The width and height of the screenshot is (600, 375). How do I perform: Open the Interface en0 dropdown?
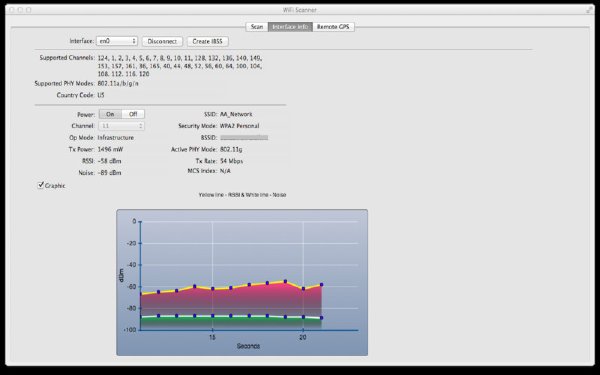pyautogui.click(x=117, y=41)
